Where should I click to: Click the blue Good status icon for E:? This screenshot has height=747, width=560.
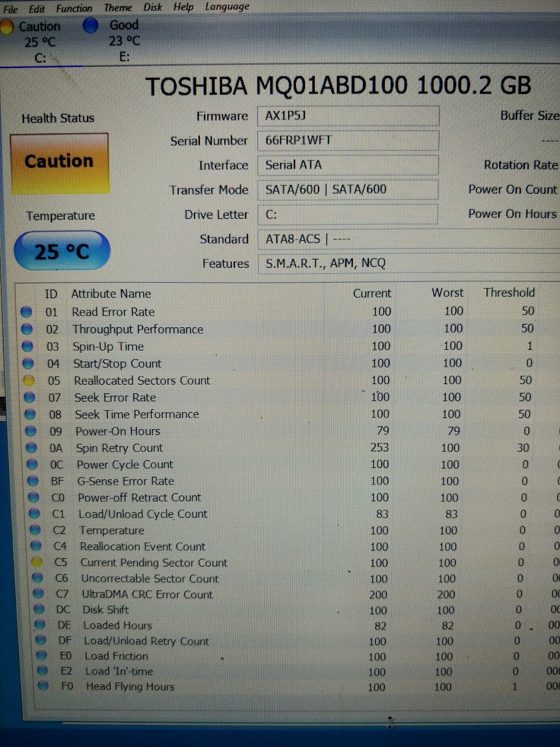[91, 25]
